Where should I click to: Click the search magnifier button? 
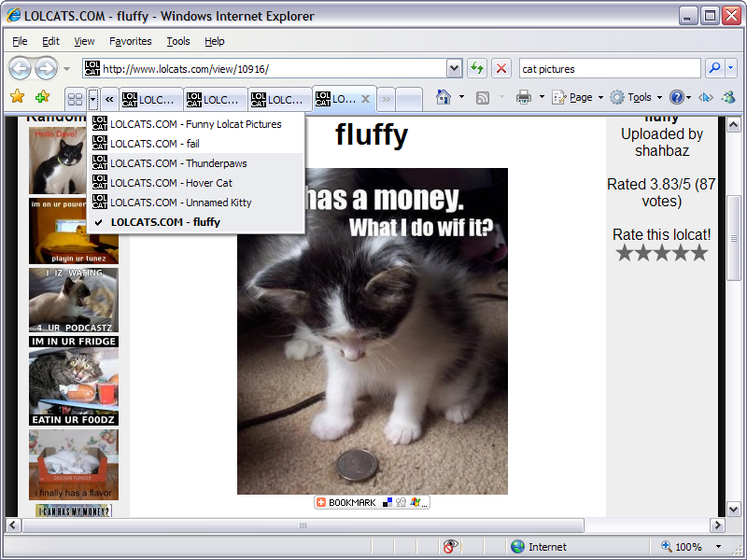coord(714,68)
